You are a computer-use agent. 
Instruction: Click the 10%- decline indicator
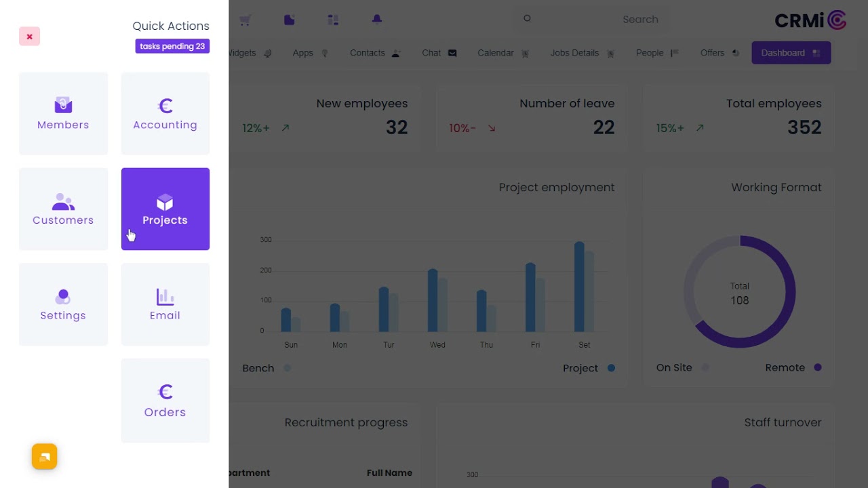pyautogui.click(x=473, y=128)
